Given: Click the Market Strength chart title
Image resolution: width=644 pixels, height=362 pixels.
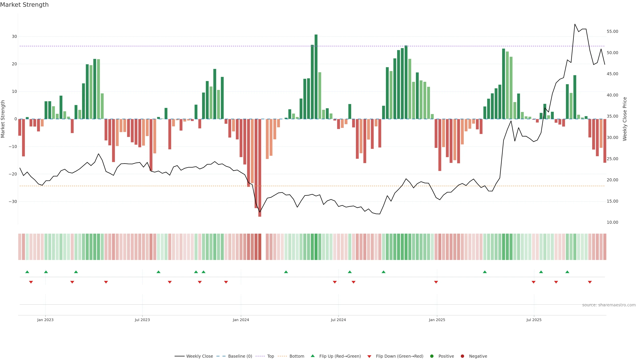Looking at the screenshot, I should coord(24,5).
